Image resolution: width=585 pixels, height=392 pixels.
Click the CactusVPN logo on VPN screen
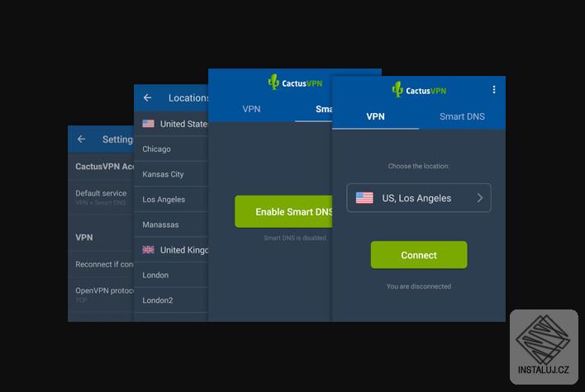click(419, 90)
